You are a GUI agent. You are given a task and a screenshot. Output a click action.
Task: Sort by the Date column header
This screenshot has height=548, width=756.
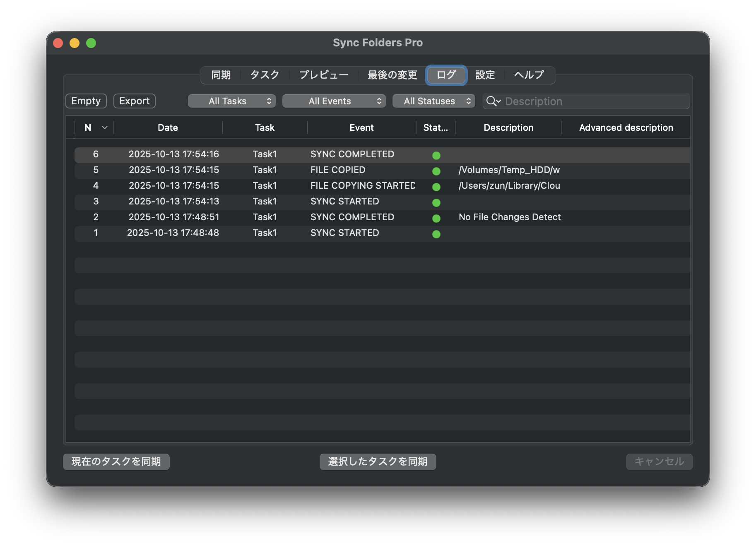pyautogui.click(x=168, y=128)
